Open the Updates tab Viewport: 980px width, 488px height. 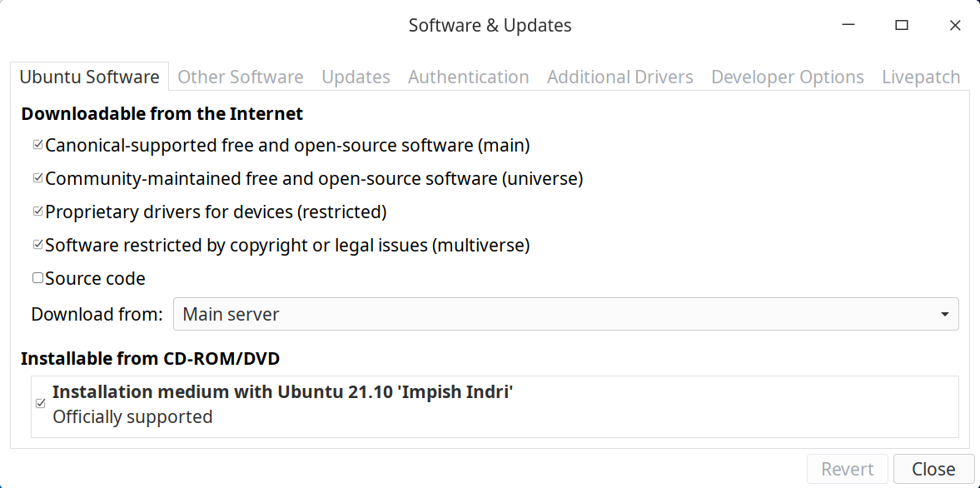pyautogui.click(x=356, y=77)
